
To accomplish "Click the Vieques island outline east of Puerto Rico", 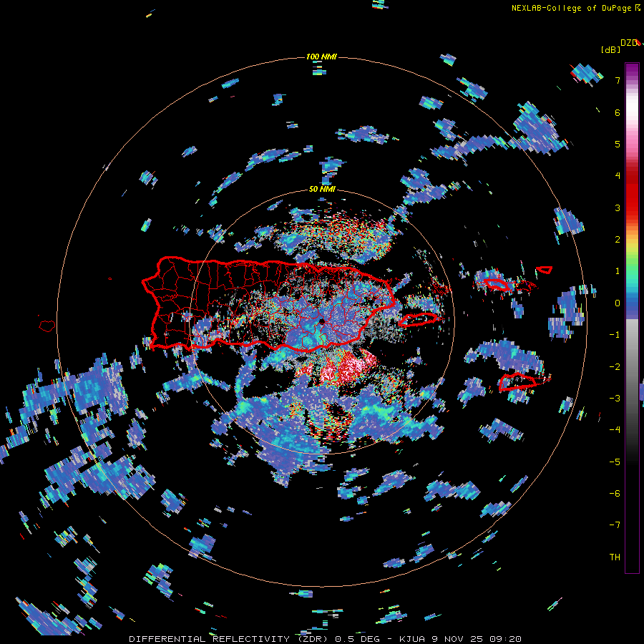I will click(419, 319).
